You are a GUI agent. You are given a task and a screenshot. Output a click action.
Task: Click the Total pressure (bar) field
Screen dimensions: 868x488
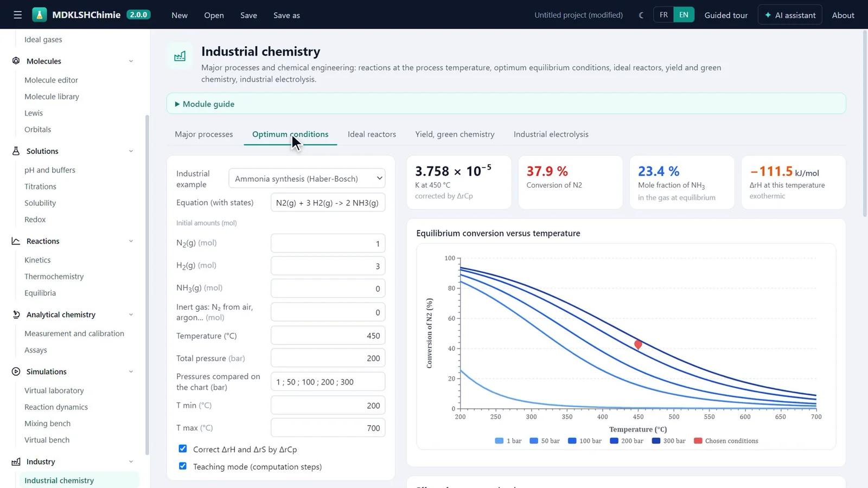tap(328, 358)
